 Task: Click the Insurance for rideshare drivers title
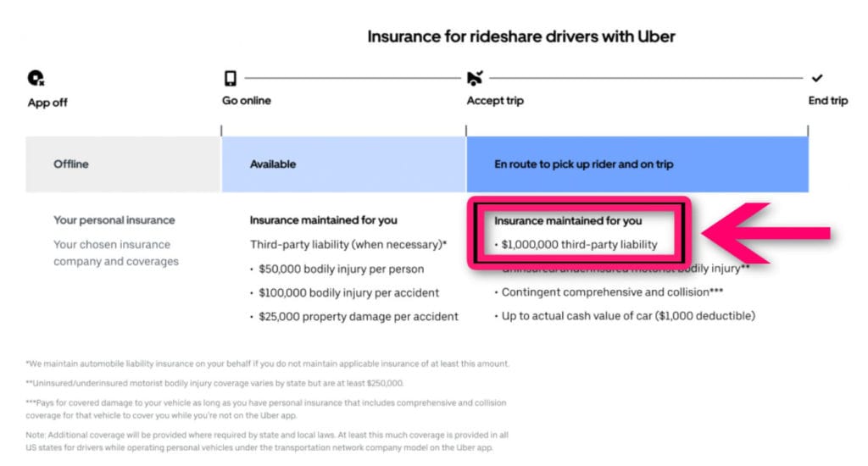tap(521, 36)
